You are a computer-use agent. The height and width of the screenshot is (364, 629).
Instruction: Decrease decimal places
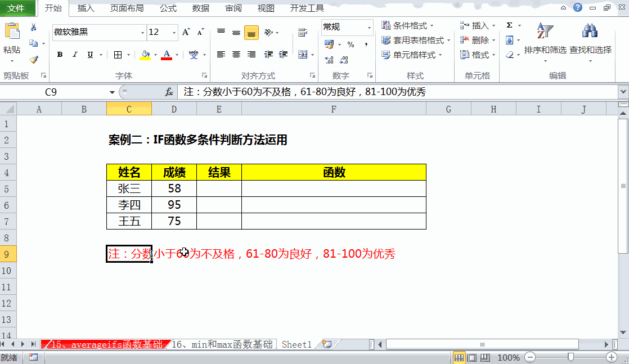click(x=344, y=60)
